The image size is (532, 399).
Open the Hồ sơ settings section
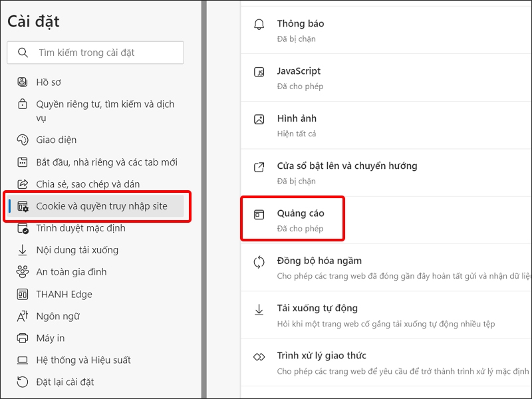point(48,82)
